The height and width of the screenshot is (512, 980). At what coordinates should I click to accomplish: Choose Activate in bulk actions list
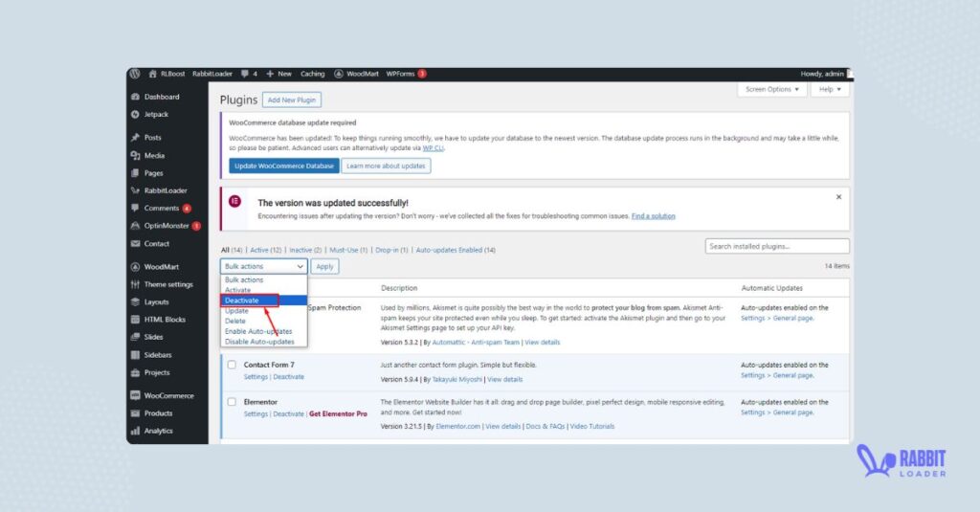click(x=264, y=290)
